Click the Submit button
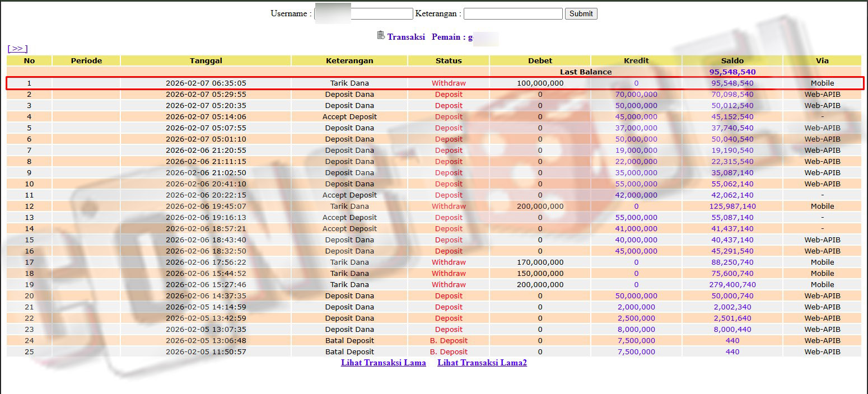This screenshot has height=394, width=868. pyautogui.click(x=581, y=13)
